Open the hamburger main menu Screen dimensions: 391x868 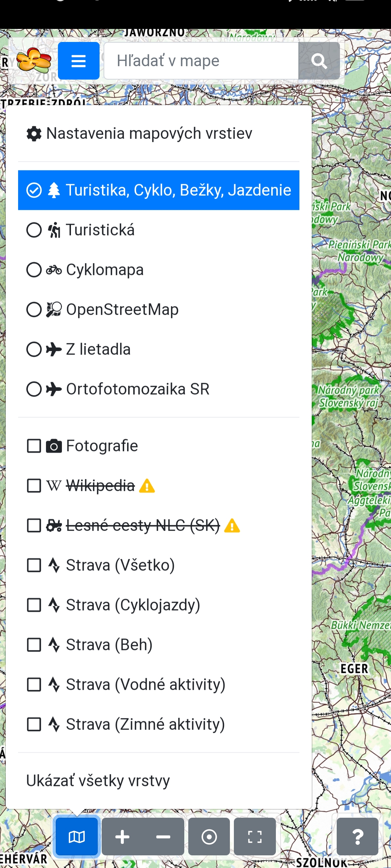click(79, 61)
